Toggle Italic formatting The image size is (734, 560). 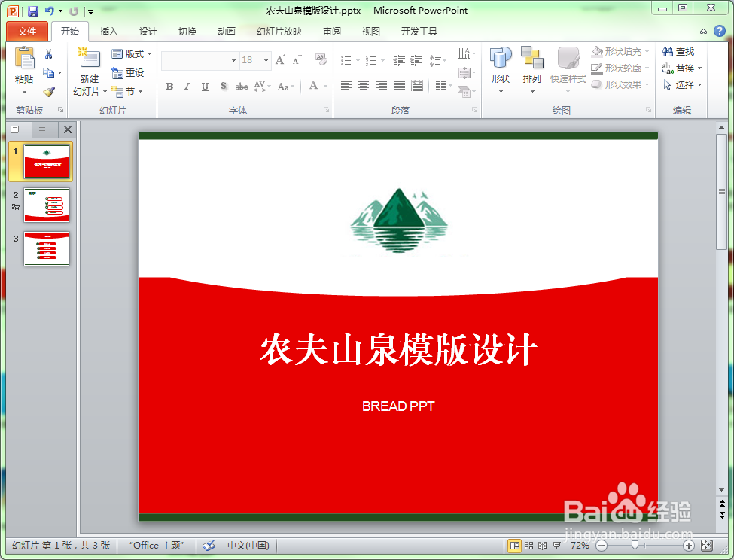(187, 86)
